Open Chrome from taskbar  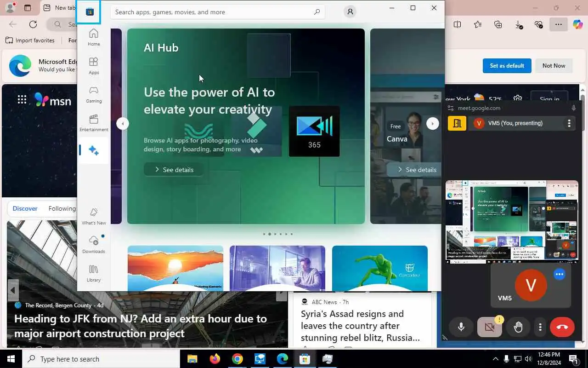click(x=237, y=359)
